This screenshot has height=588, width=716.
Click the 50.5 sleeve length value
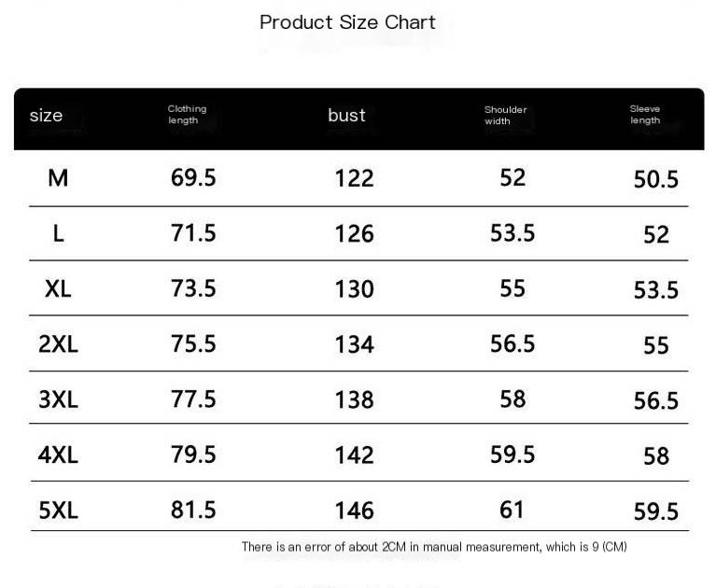click(655, 179)
